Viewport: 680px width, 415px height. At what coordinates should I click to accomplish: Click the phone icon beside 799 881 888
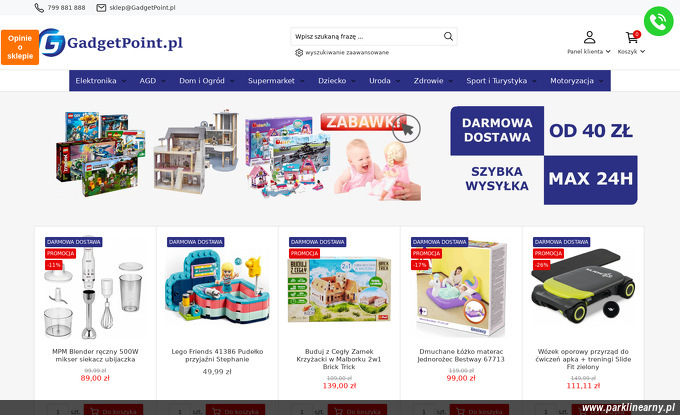point(39,8)
